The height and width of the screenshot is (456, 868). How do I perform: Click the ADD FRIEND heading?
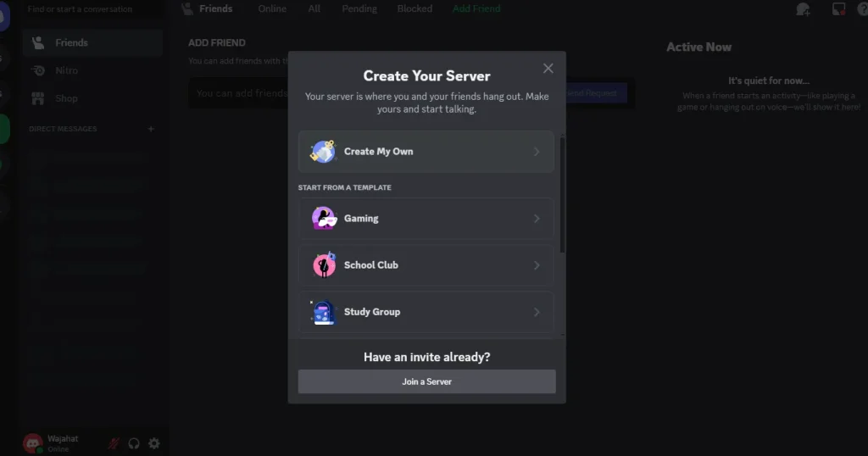216,42
